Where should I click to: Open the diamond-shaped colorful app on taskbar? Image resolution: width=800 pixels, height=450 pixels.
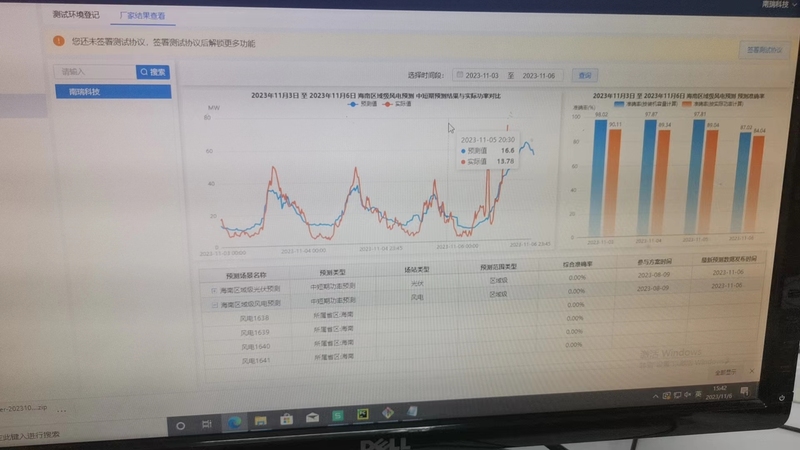pos(388,413)
